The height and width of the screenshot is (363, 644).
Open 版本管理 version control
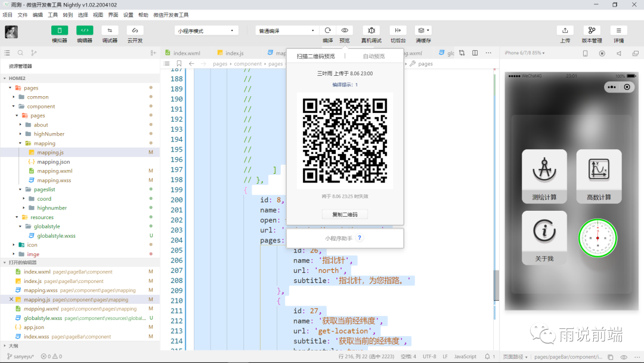592,30
